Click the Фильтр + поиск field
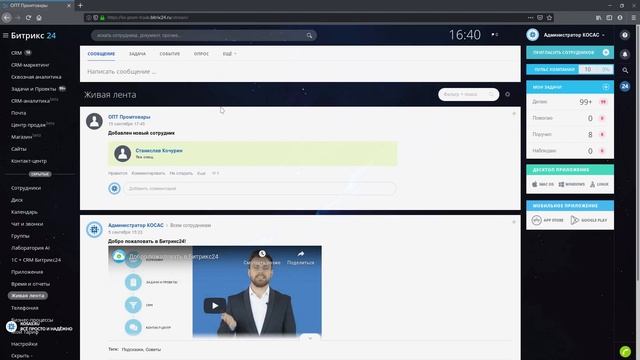The height and width of the screenshot is (360, 640). point(469,94)
